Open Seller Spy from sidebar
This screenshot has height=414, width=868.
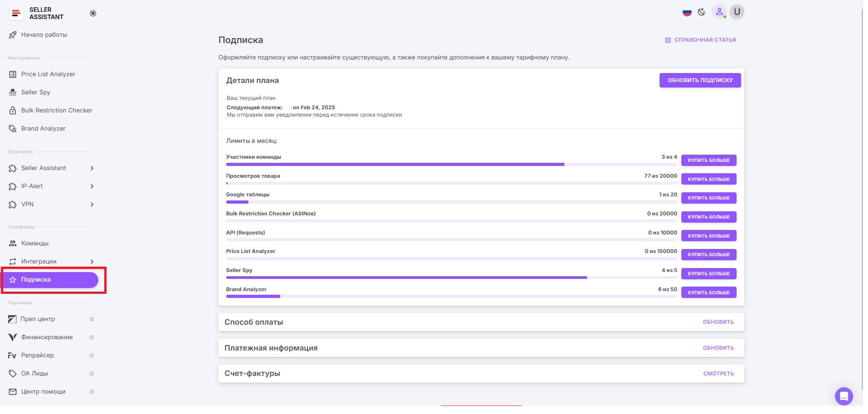pyautogui.click(x=35, y=93)
